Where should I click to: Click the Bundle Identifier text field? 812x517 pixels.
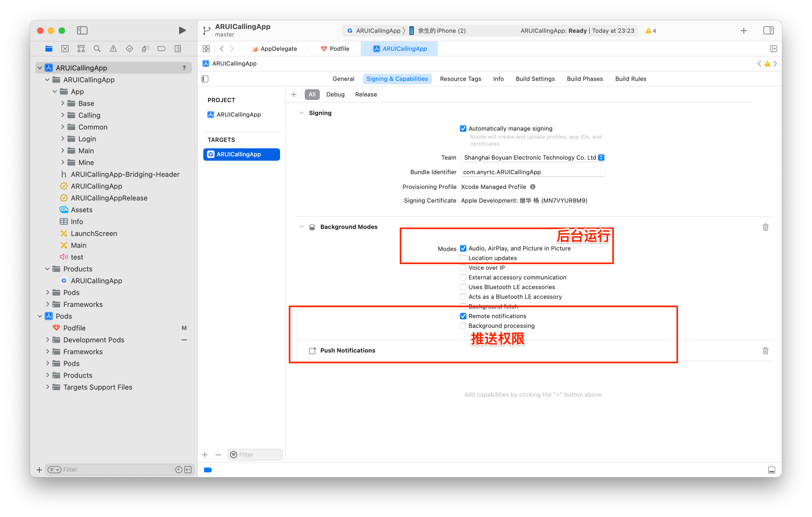(533, 172)
